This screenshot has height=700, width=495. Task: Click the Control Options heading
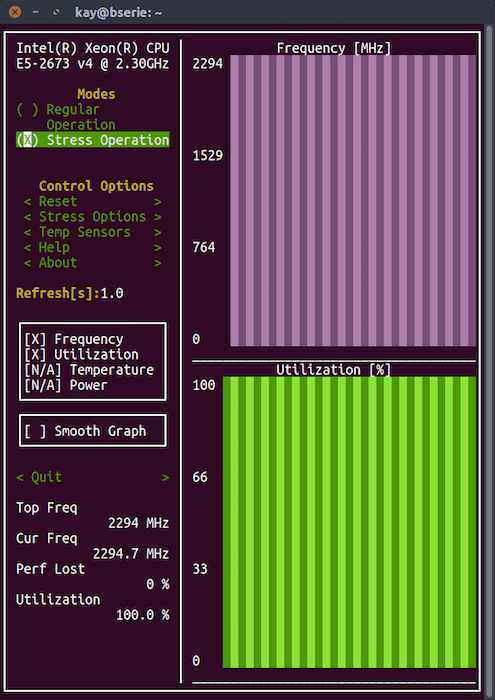[96, 186]
